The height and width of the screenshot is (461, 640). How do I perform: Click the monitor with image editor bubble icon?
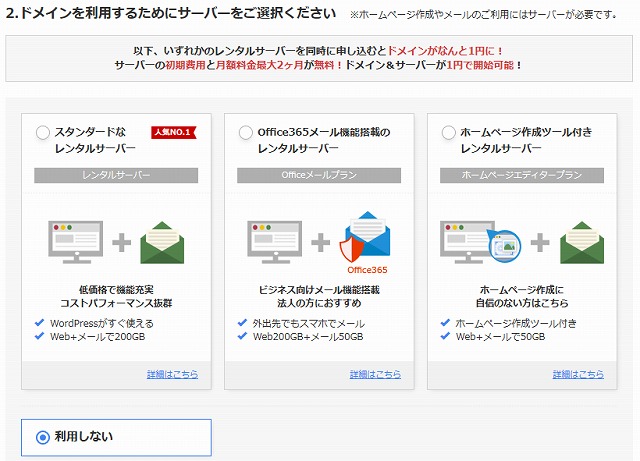tap(480, 242)
